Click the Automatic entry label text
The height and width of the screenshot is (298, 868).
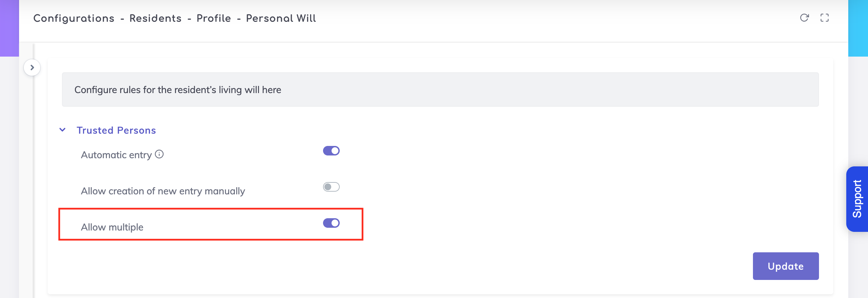116,155
